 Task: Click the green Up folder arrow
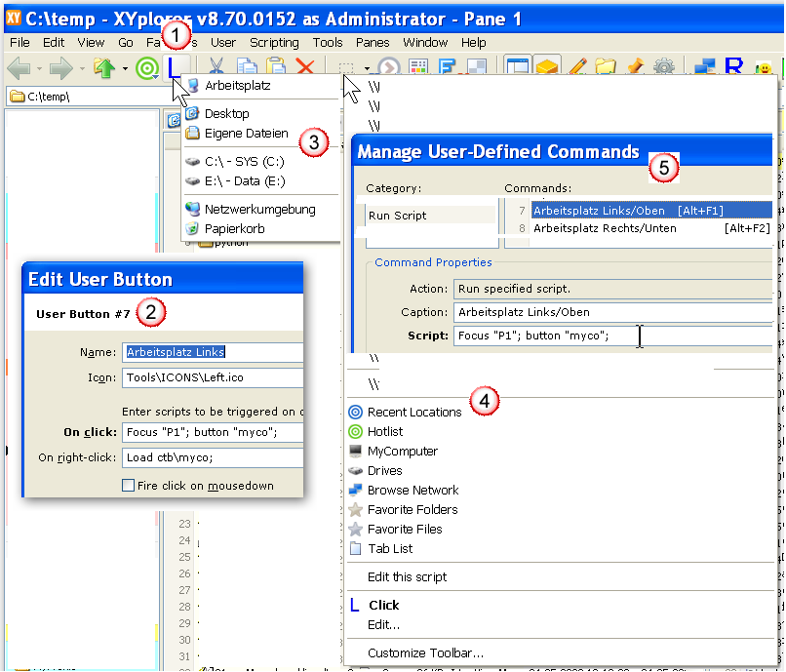click(104, 68)
